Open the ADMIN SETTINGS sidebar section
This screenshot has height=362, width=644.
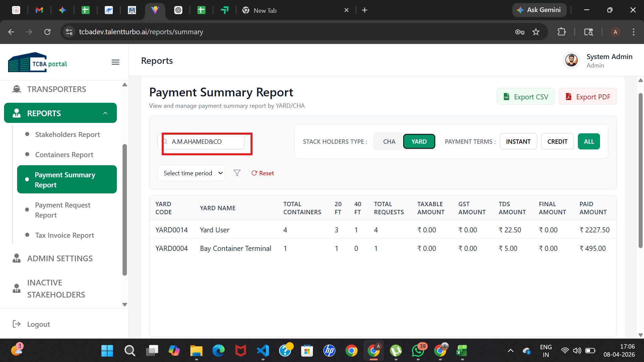pyautogui.click(x=60, y=258)
